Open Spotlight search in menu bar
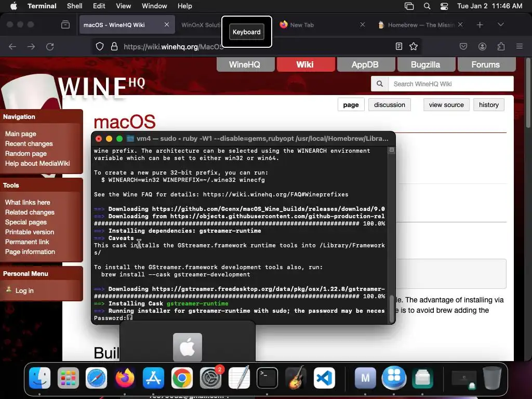 click(427, 6)
